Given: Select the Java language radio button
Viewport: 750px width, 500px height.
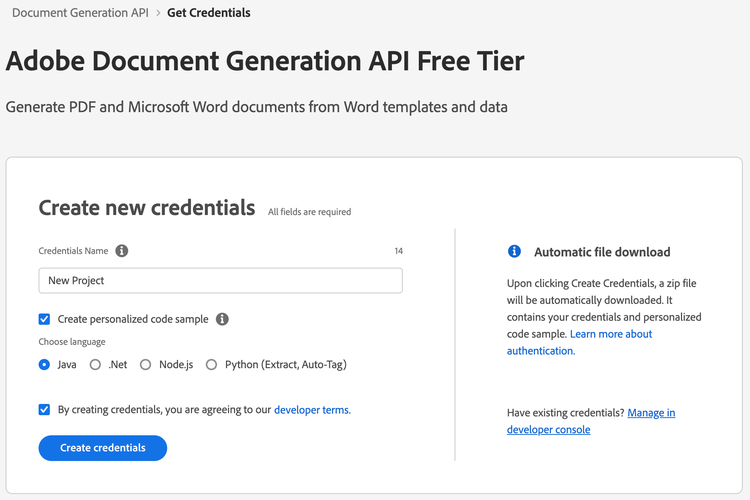Looking at the screenshot, I should coord(44,365).
